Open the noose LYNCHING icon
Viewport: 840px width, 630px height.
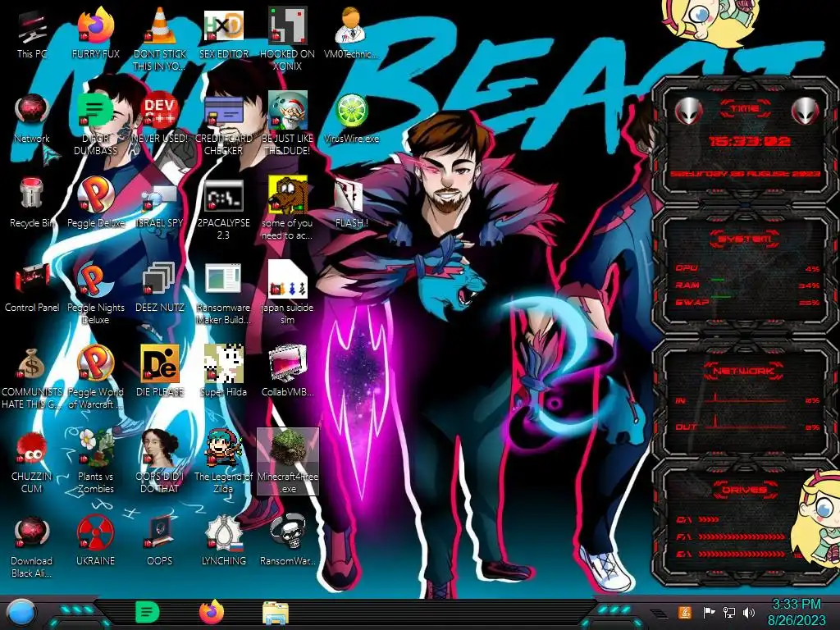click(223, 541)
